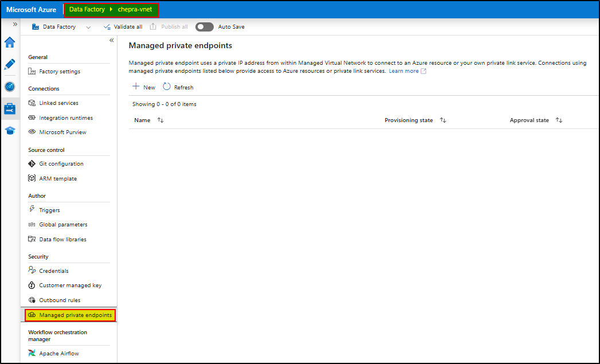Viewport: 600px width, 364px height.
Task: Click the Triggers lightning icon
Action: [32, 209]
